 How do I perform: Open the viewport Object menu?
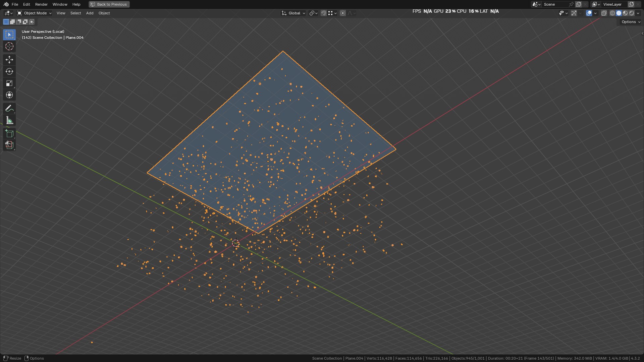point(104,13)
